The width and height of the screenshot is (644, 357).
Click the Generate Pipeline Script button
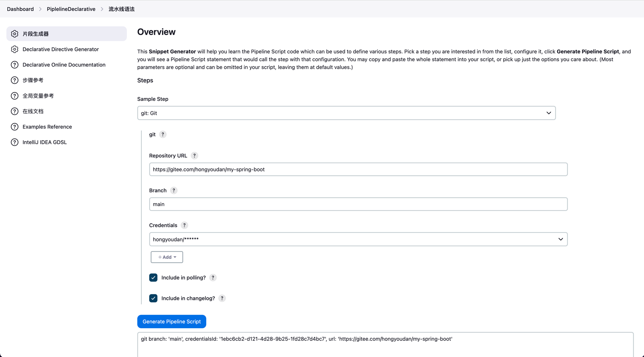tap(172, 322)
